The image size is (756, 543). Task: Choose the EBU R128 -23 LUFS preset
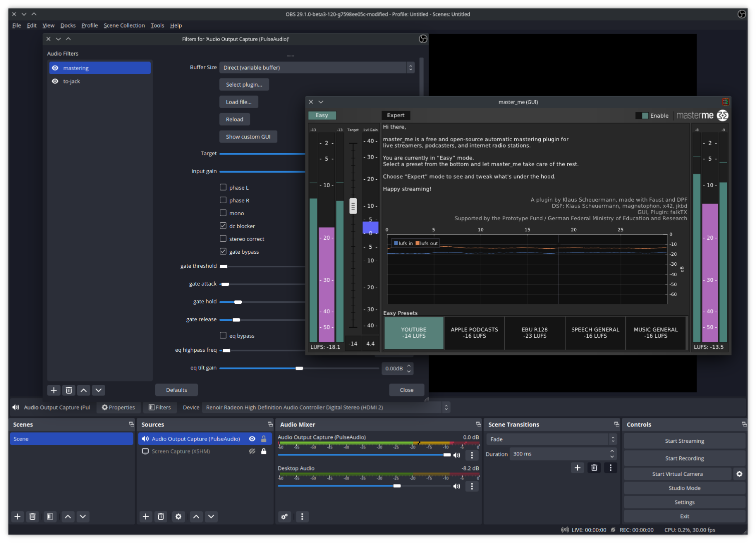point(535,333)
